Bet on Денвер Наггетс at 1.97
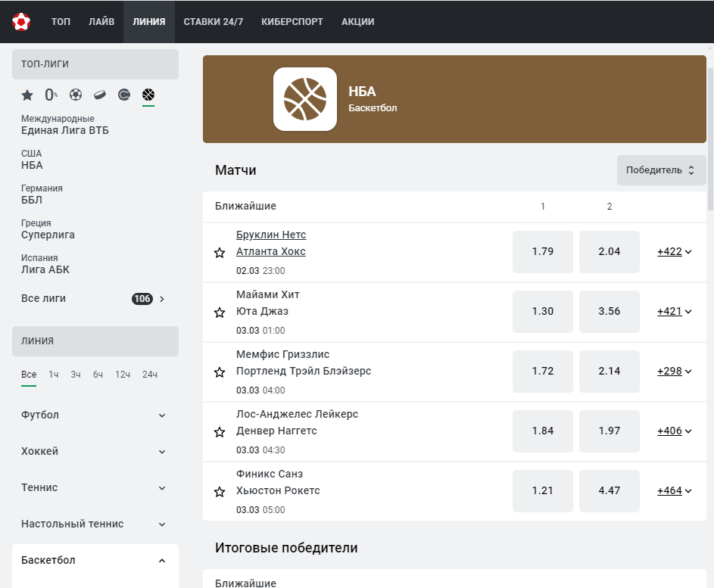 (x=610, y=431)
